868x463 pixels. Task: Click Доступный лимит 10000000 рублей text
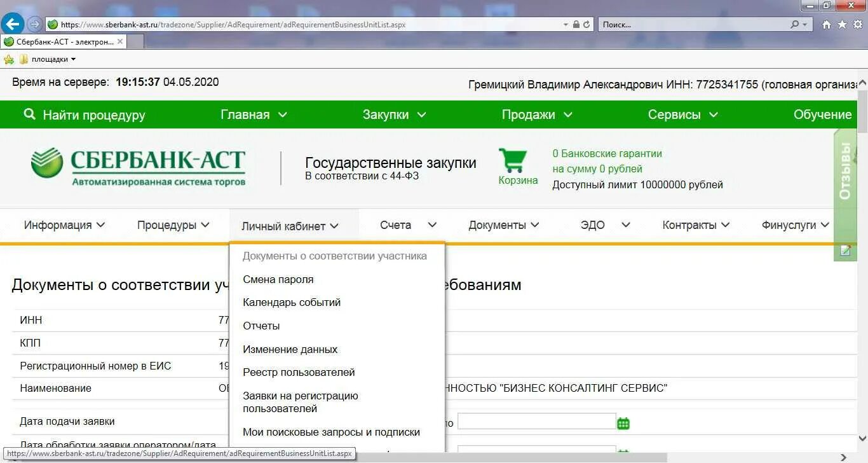click(637, 185)
